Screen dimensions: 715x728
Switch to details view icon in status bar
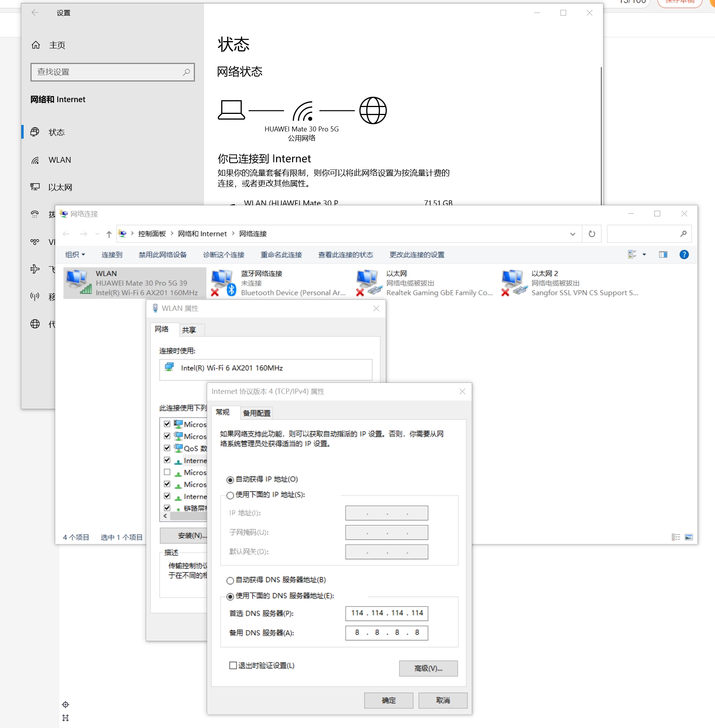[x=676, y=537]
